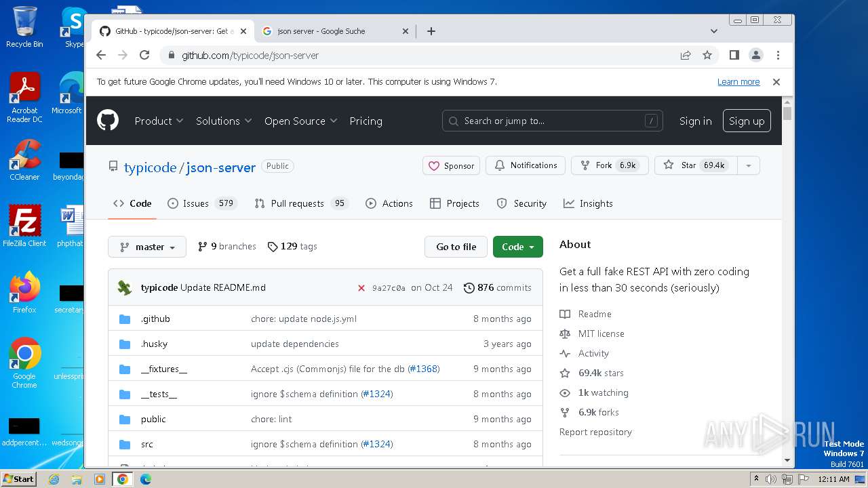Open the GitHub logo homepage link
The height and width of the screenshot is (488, 868).
click(x=108, y=121)
